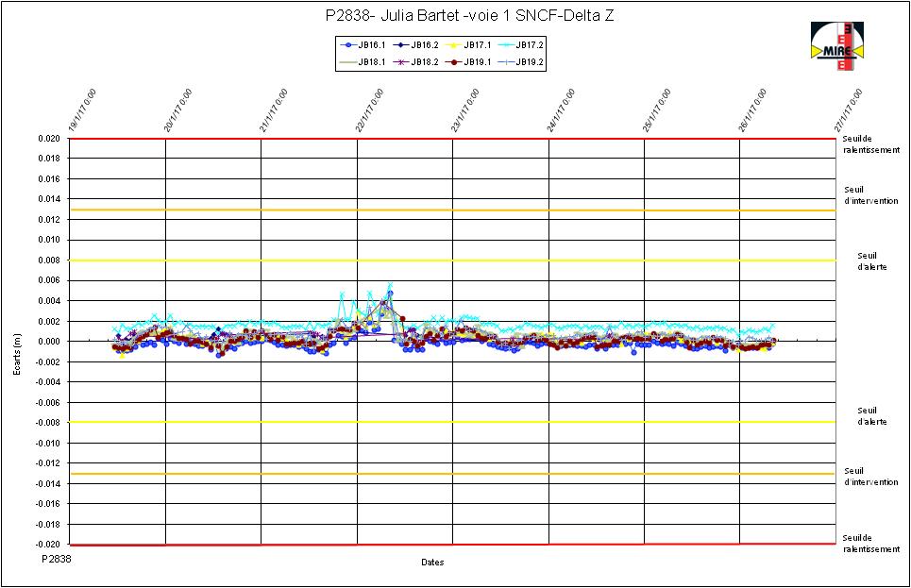This screenshot has height=588, width=911.
Task: Click the 26/1/17 0:00 date label
Action: (x=753, y=110)
